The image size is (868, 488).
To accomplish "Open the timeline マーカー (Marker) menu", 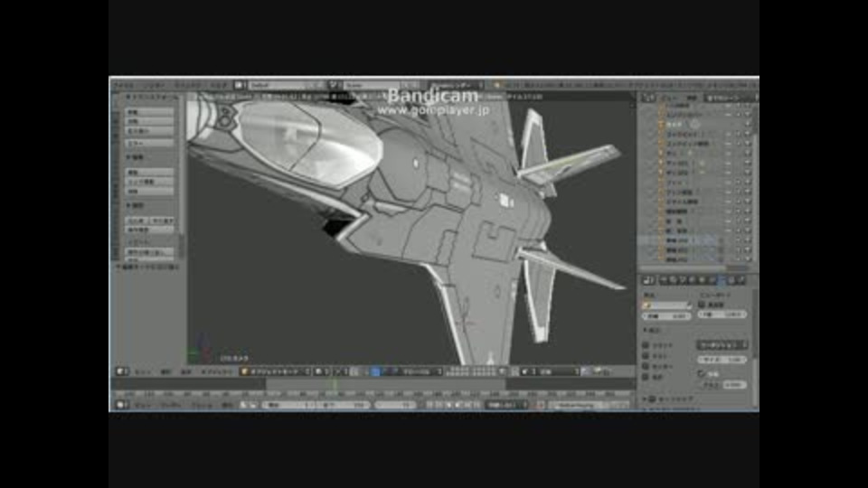I will click(x=171, y=405).
